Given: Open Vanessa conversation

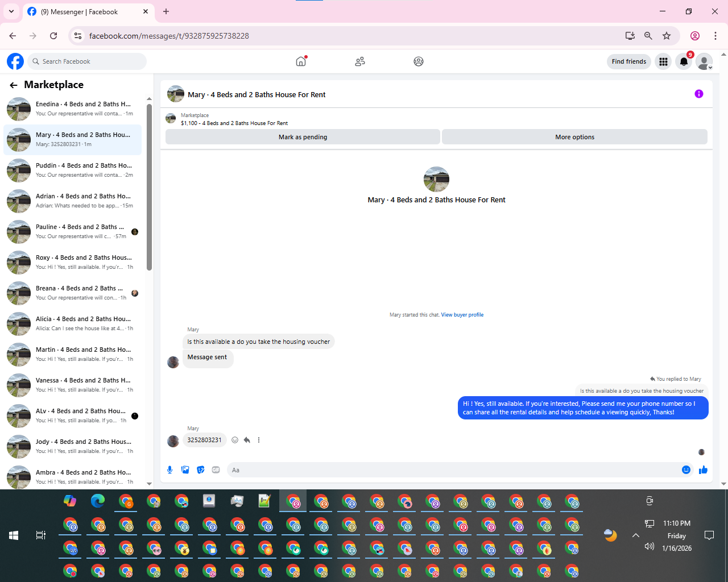Looking at the screenshot, I should tap(73, 385).
